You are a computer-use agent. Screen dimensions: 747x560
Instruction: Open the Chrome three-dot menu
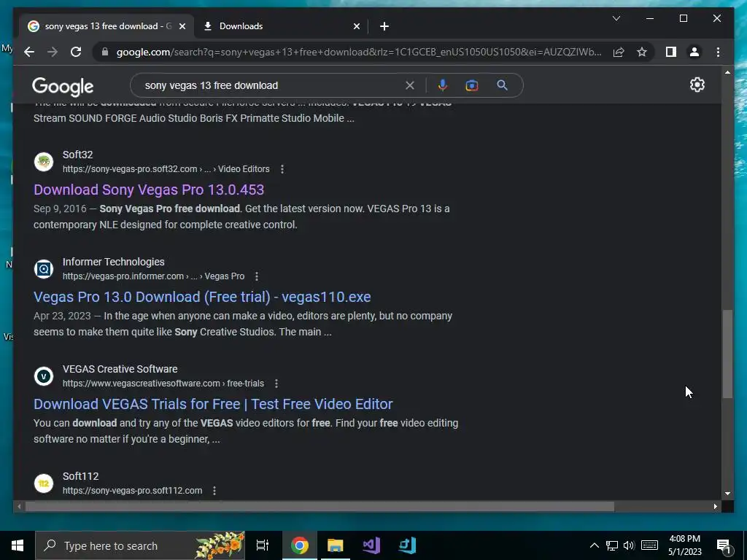(x=718, y=52)
